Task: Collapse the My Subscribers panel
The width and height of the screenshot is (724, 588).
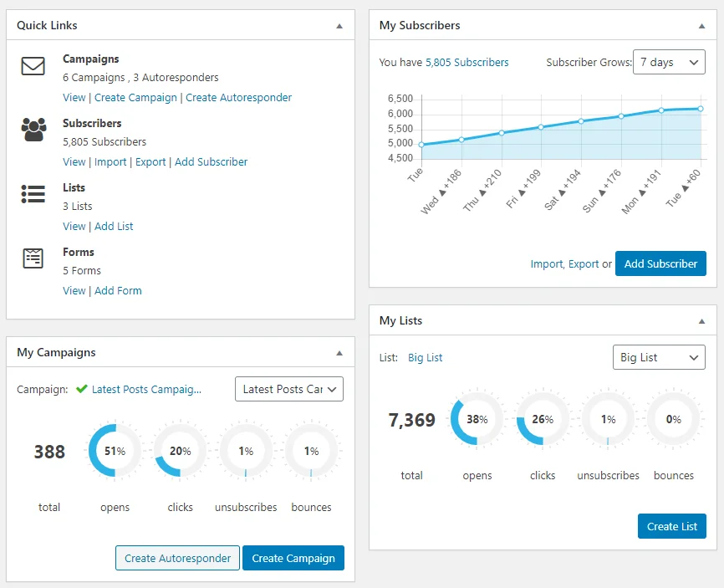Action: 702,25
